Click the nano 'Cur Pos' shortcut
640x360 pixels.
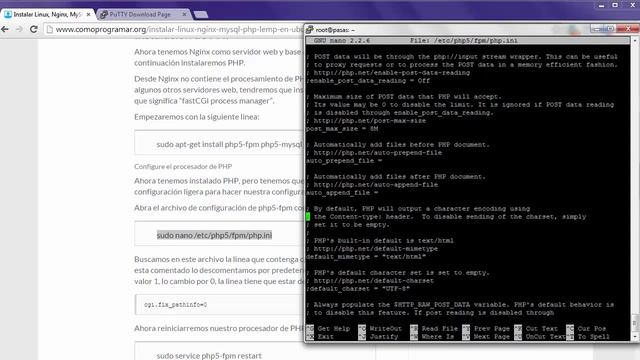[x=587, y=329]
